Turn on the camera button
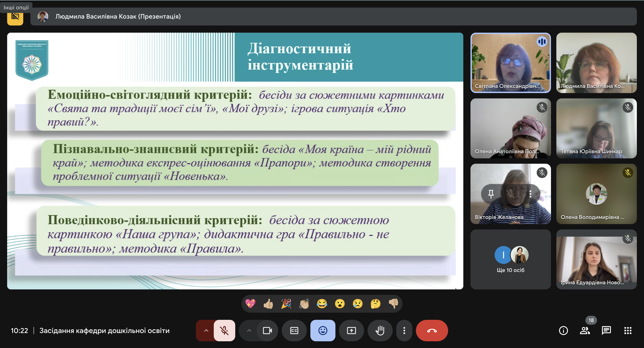 267,331
